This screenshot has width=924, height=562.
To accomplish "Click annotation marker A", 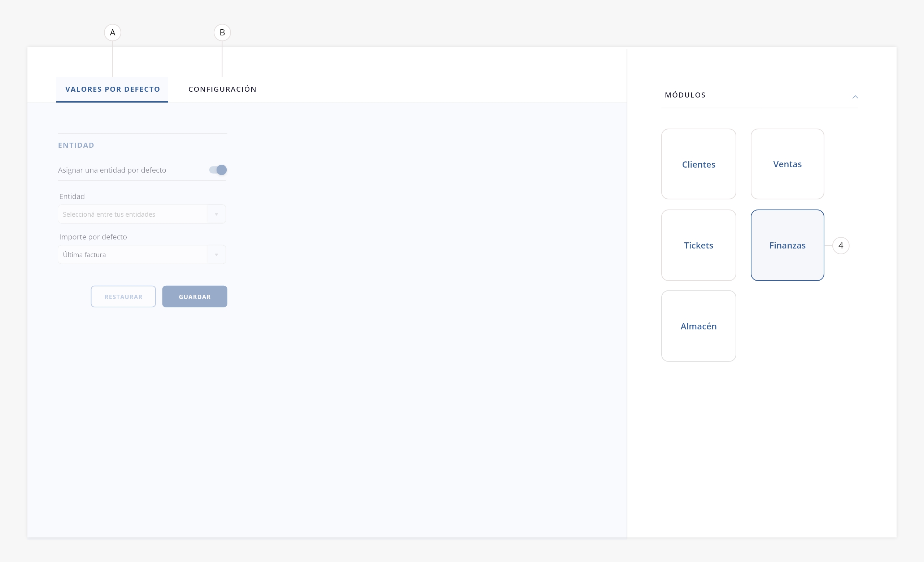I will (113, 33).
